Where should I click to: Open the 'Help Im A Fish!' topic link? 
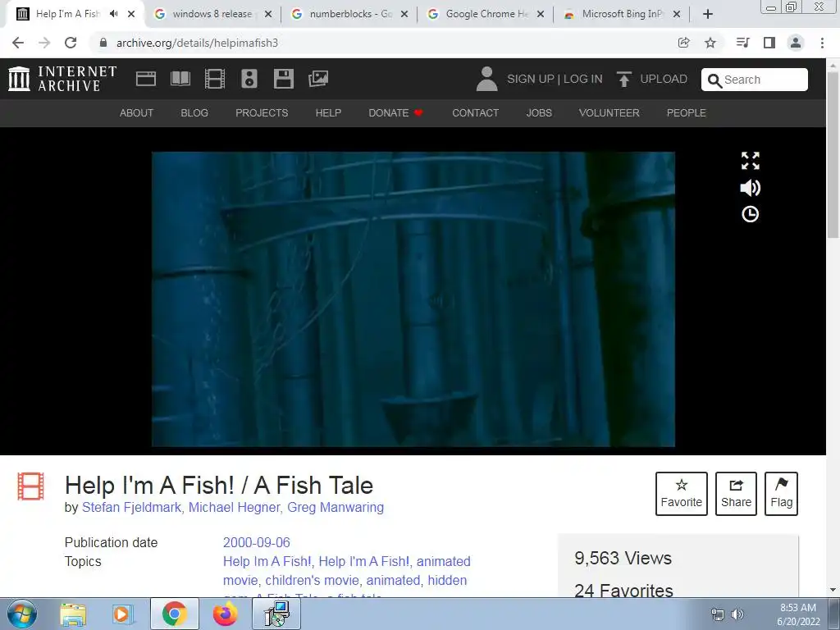[x=267, y=561]
